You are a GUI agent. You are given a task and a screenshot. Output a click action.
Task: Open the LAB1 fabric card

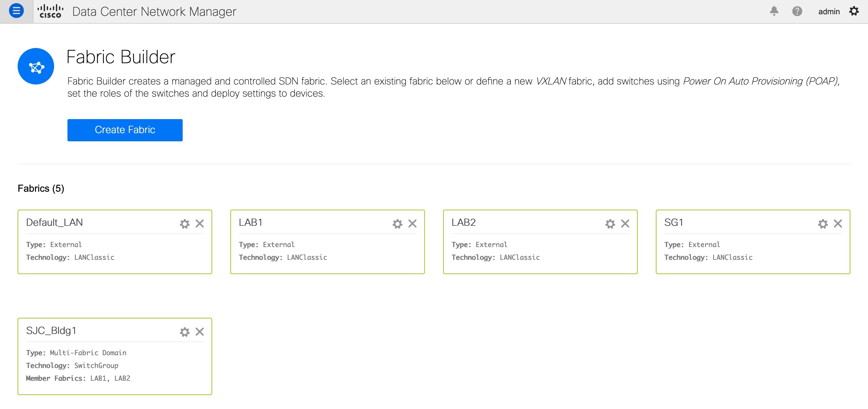tap(328, 242)
